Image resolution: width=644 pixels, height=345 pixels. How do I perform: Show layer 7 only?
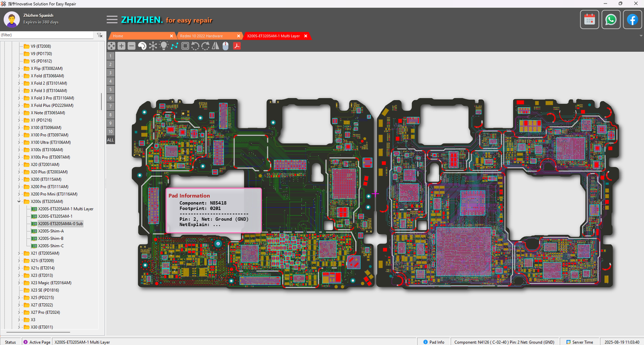tap(110, 106)
